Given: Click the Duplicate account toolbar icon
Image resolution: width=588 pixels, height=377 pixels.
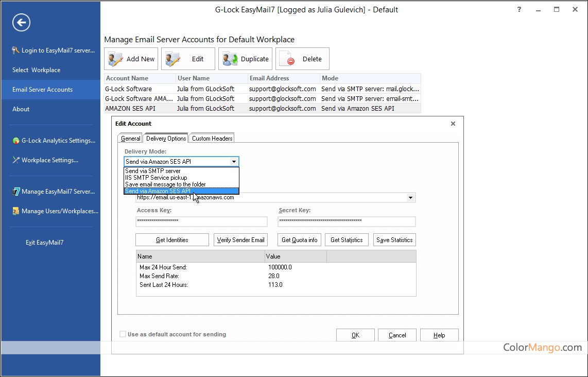Looking at the screenshot, I should pyautogui.click(x=230, y=59).
